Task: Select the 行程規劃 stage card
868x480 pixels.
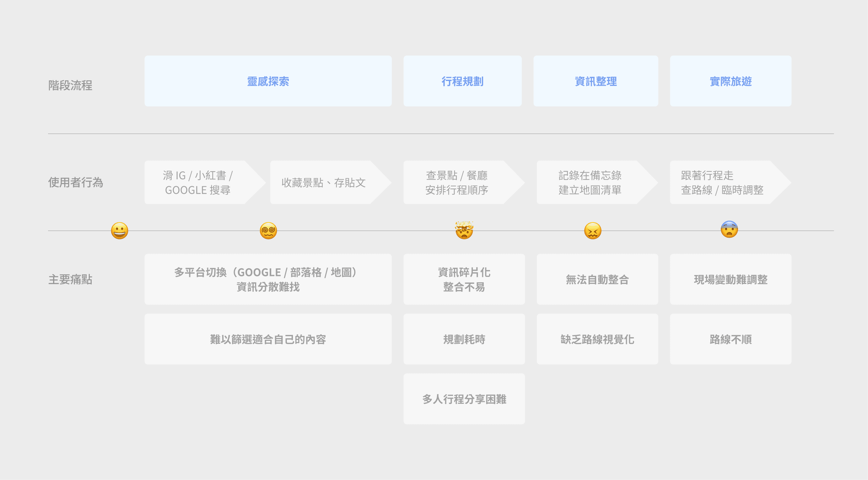Action: click(462, 81)
